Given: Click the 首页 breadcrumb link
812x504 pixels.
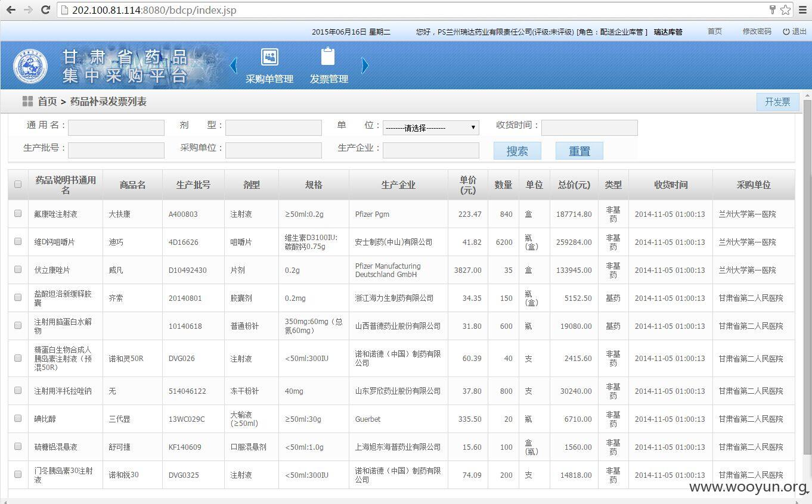Looking at the screenshot, I should (x=47, y=101).
